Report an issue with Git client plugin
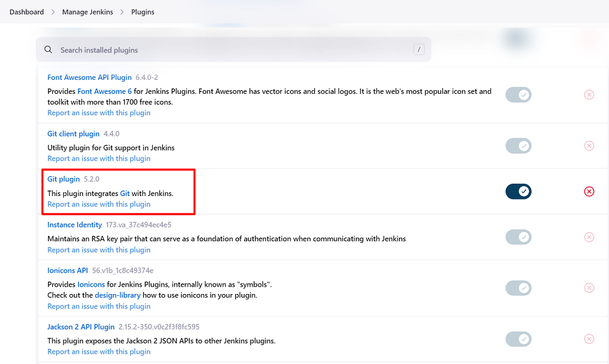Image resolution: width=609 pixels, height=364 pixels. (99, 158)
